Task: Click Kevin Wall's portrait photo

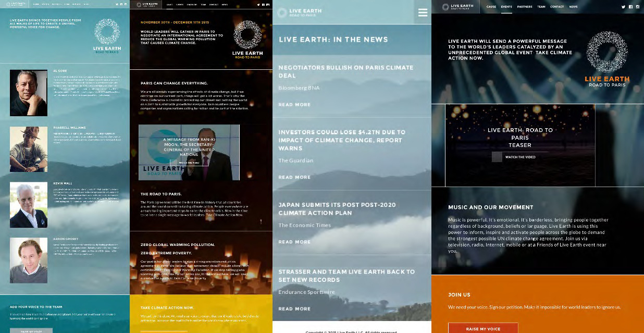Action: pos(29,205)
